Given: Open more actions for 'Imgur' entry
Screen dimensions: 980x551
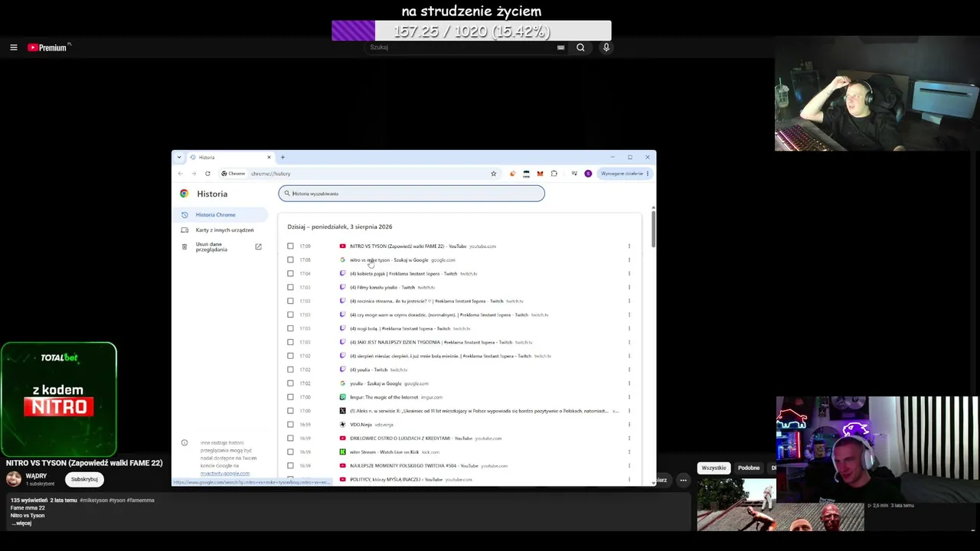Looking at the screenshot, I should click(629, 397).
